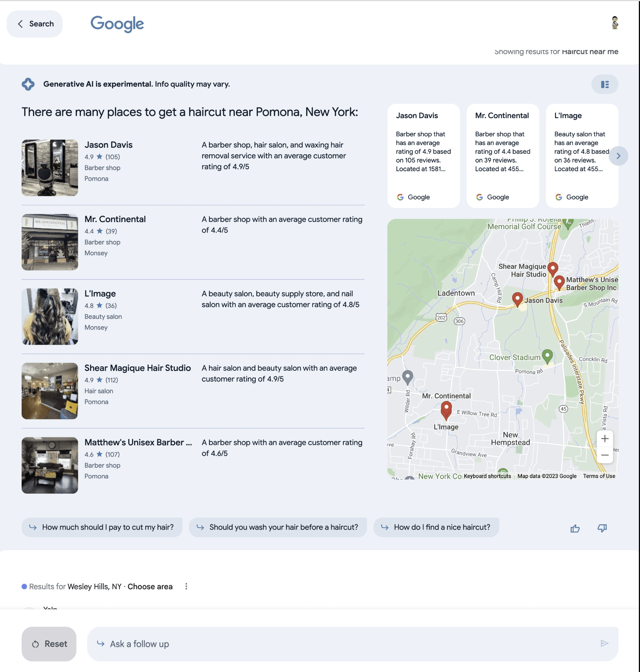Click the send follow-up arrow icon
640x672 pixels.
coord(604,643)
